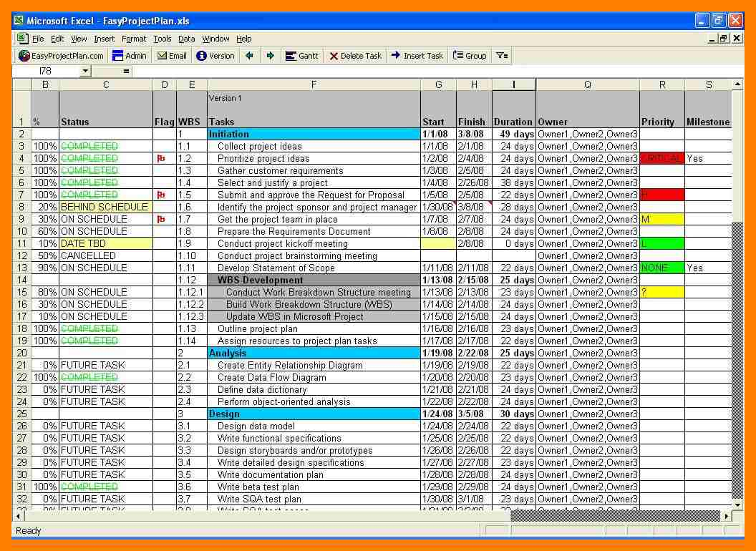The width and height of the screenshot is (756, 551).
Task: Click the Delete Task red X icon
Action: tap(334, 55)
